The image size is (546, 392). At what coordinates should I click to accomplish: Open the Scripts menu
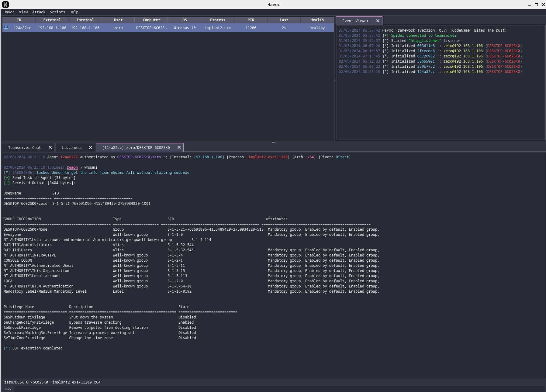(x=57, y=12)
